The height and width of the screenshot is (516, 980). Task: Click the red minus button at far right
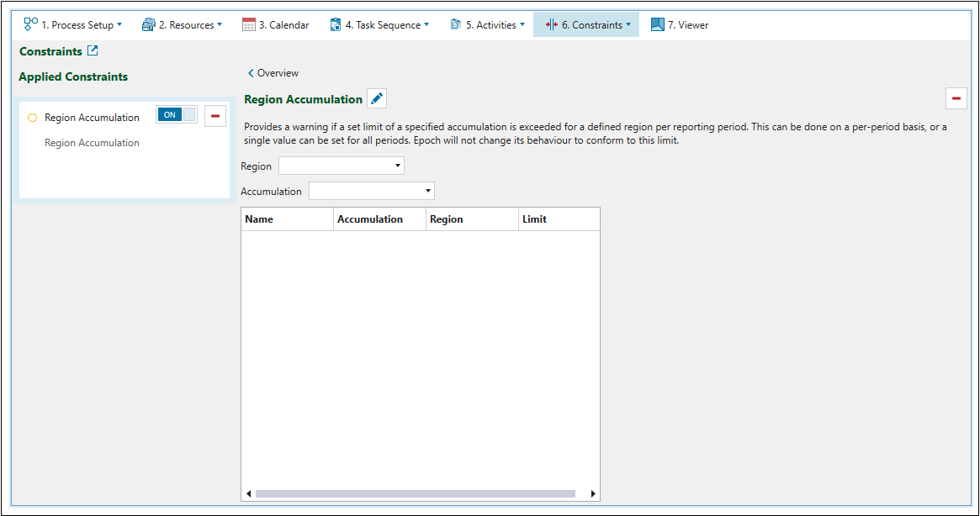coord(956,98)
